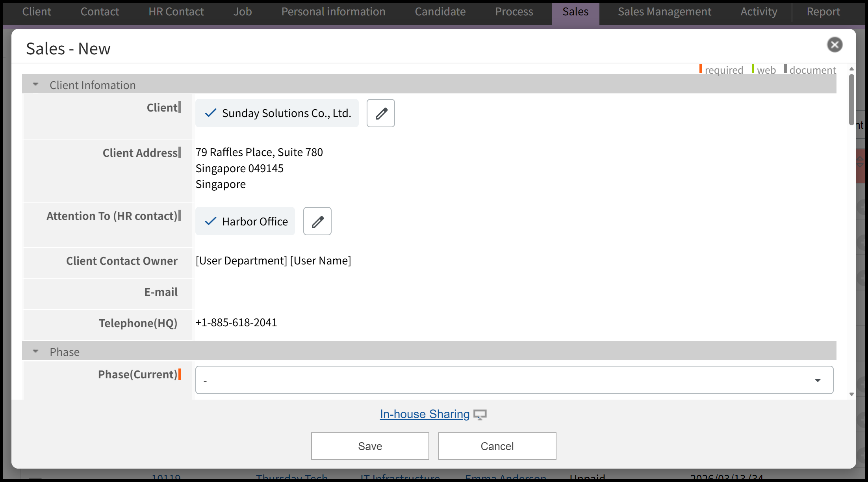Go to the HR Contact tab
Screen dimensions: 868x482
click(176, 12)
